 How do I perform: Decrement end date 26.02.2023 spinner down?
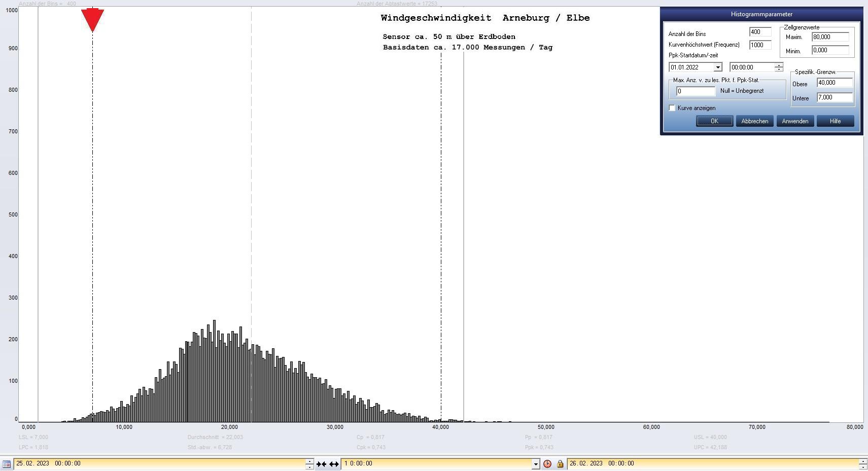coord(863,466)
